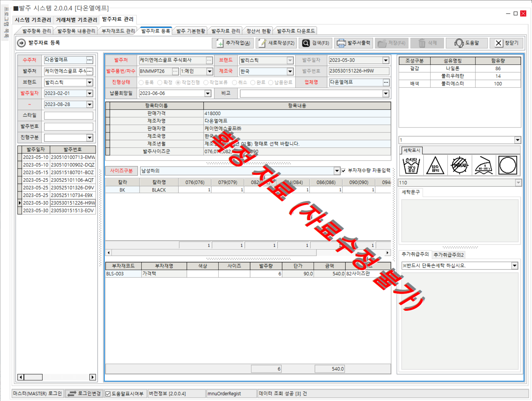Select order row 230530151513-EOV
The image size is (532, 401).
(x=59, y=211)
